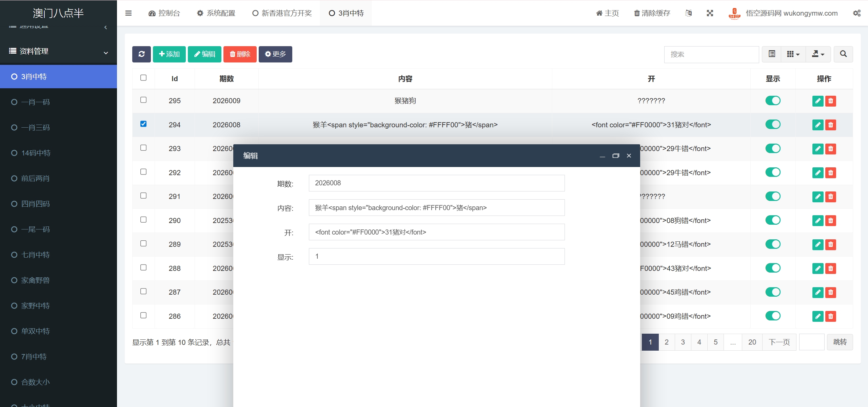Open the export data dropdown
Screen dimensions: 868x407
[818, 54]
